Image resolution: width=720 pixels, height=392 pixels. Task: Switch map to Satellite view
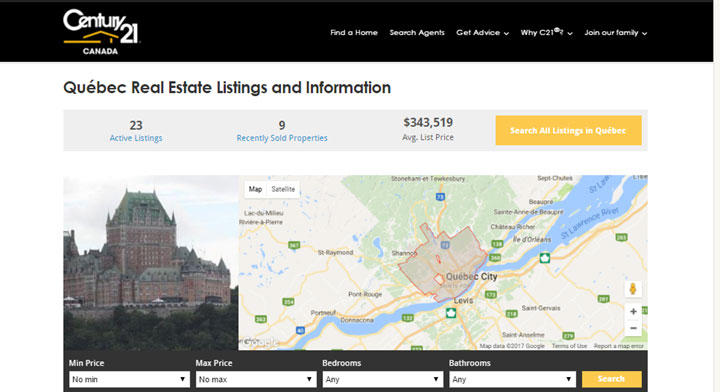click(x=283, y=189)
